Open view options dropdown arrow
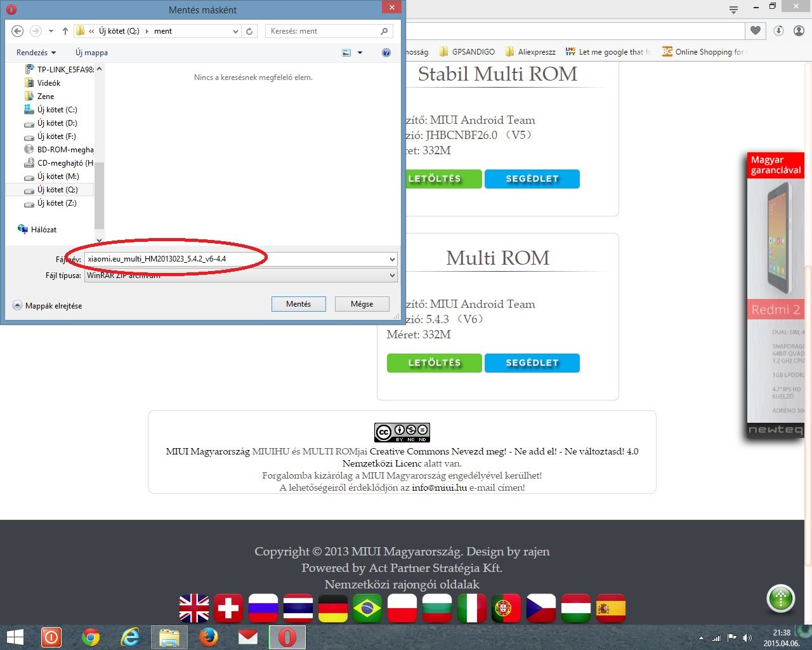The width and height of the screenshot is (812, 650). pyautogui.click(x=360, y=53)
